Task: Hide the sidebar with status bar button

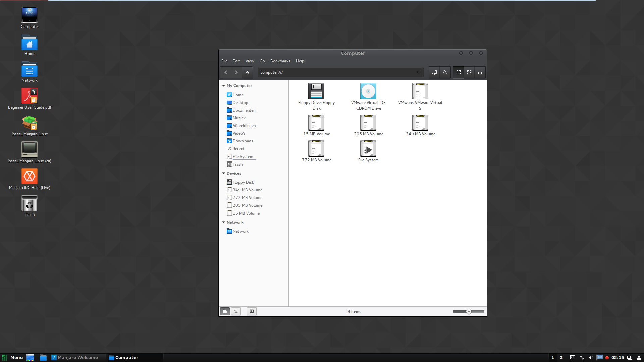Action: (x=252, y=311)
